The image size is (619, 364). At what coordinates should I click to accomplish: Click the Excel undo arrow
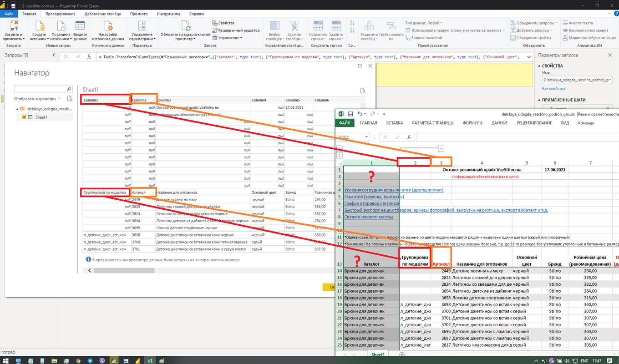tap(360, 114)
